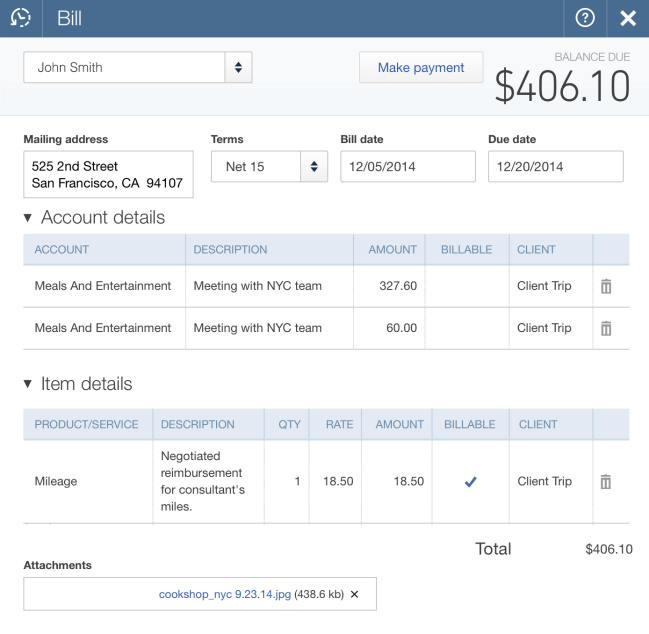
Task: Click the 60.00 amount cell
Action: pyautogui.click(x=389, y=328)
